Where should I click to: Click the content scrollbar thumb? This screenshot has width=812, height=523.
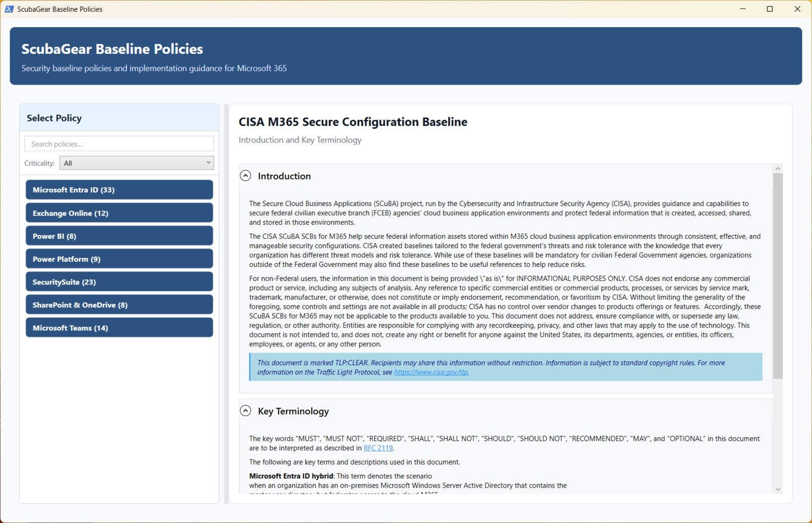point(778,276)
